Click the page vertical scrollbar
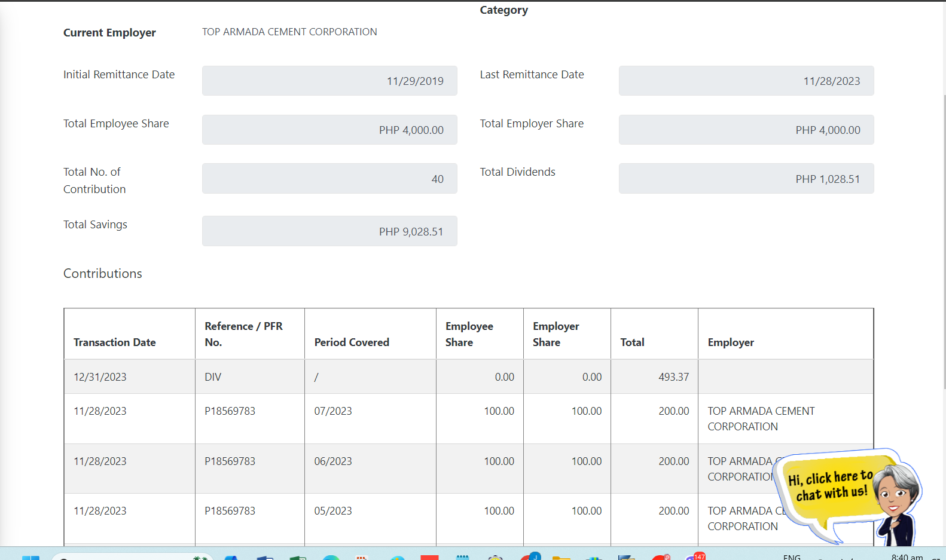 point(943,239)
